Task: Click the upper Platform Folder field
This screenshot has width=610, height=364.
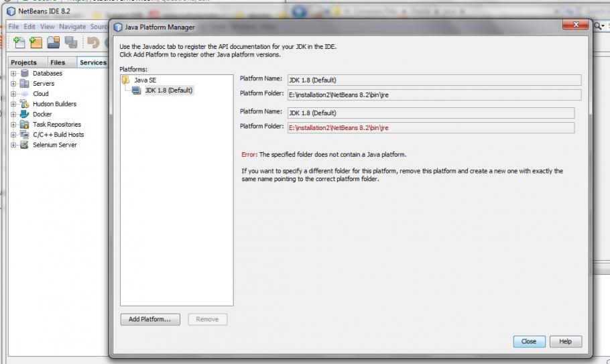Action: tap(434, 95)
